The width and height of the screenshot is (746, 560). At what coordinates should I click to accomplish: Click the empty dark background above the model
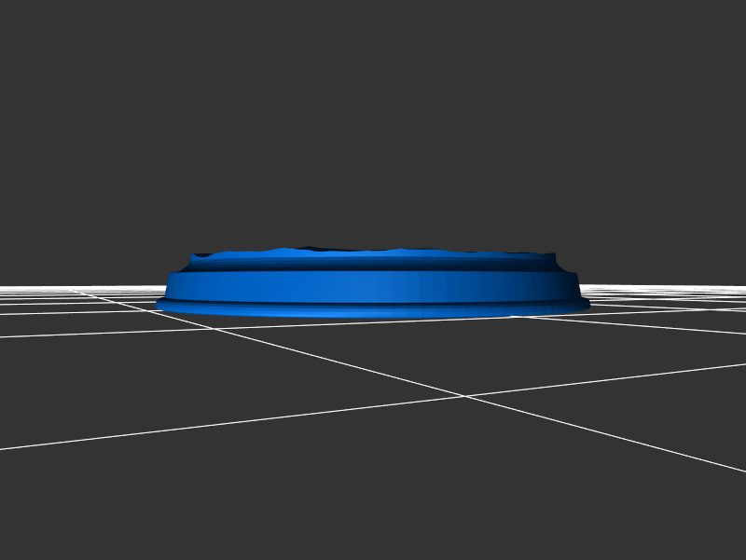click(x=373, y=121)
